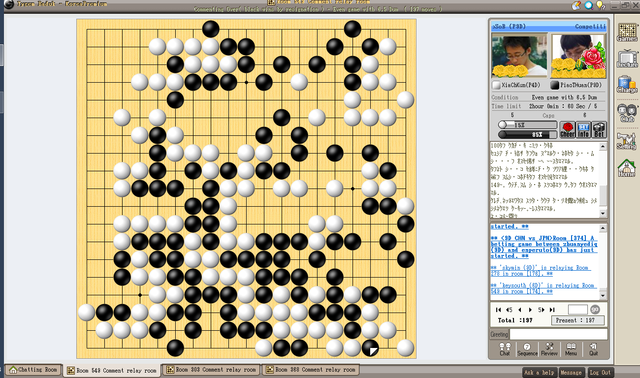The image size is (640, 378).
Task: Jump to last move
Action: 552,310
